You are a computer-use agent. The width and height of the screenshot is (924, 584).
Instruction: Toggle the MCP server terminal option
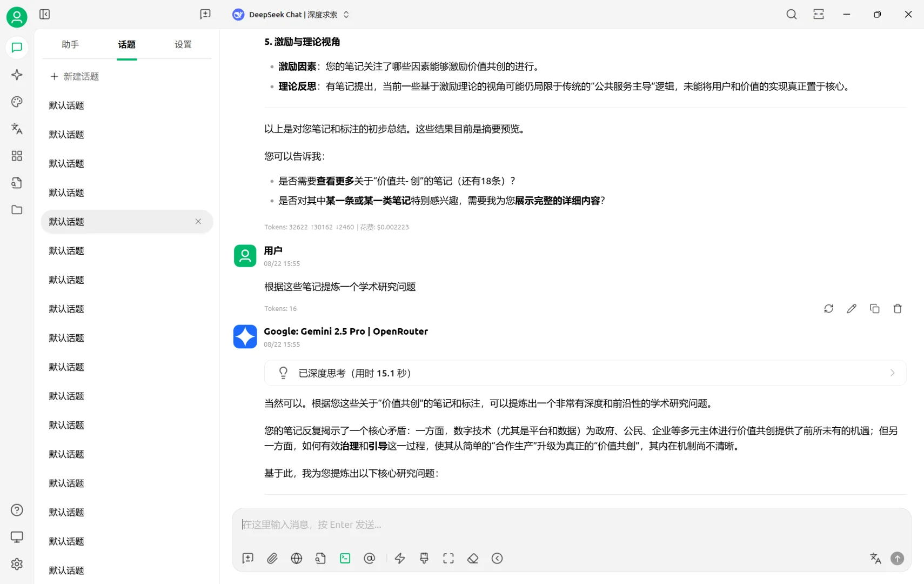click(345, 558)
